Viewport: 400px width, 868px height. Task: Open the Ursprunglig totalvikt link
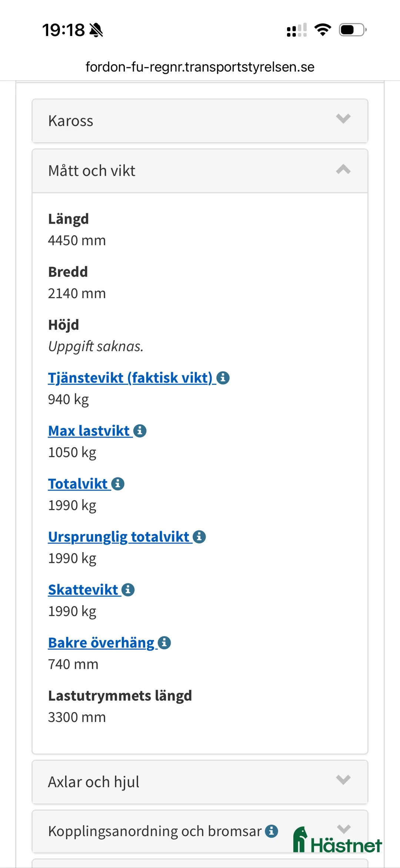(x=119, y=537)
